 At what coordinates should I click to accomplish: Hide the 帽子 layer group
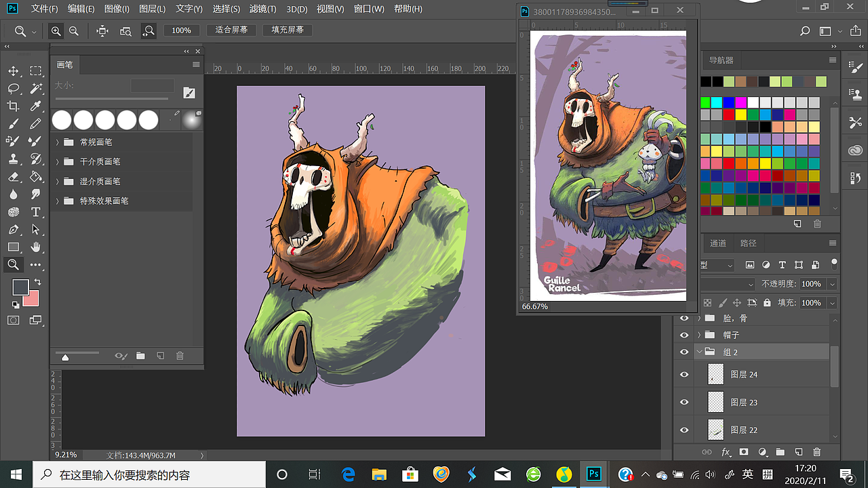click(x=684, y=335)
